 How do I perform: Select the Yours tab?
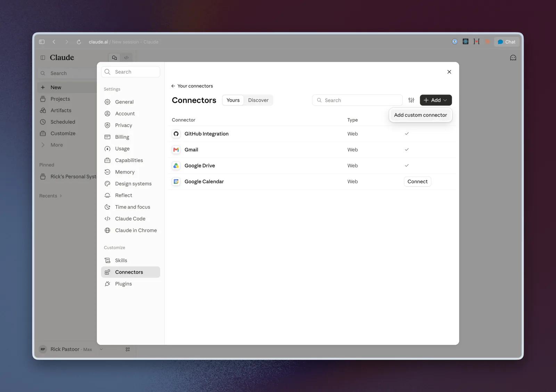pyautogui.click(x=233, y=100)
